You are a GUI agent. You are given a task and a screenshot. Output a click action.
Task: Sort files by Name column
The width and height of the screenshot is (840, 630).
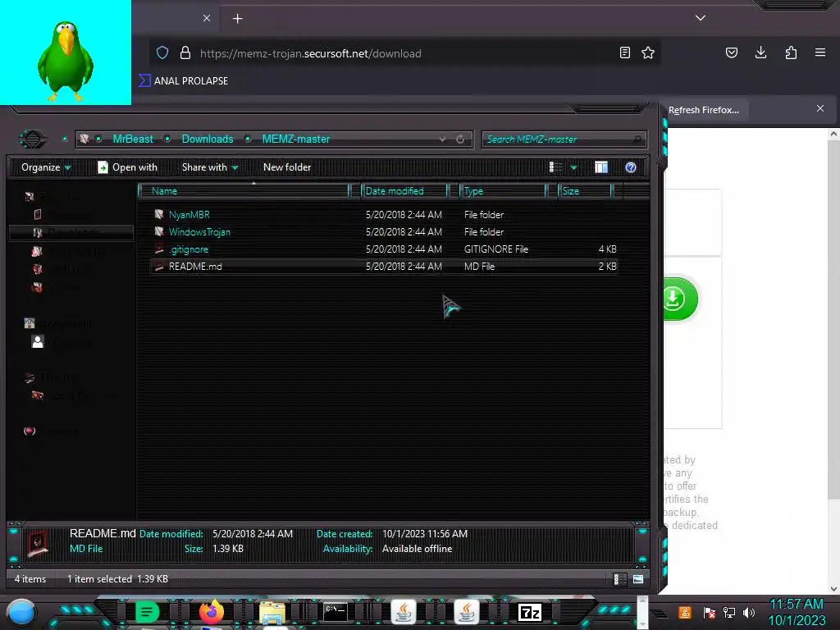(244, 190)
